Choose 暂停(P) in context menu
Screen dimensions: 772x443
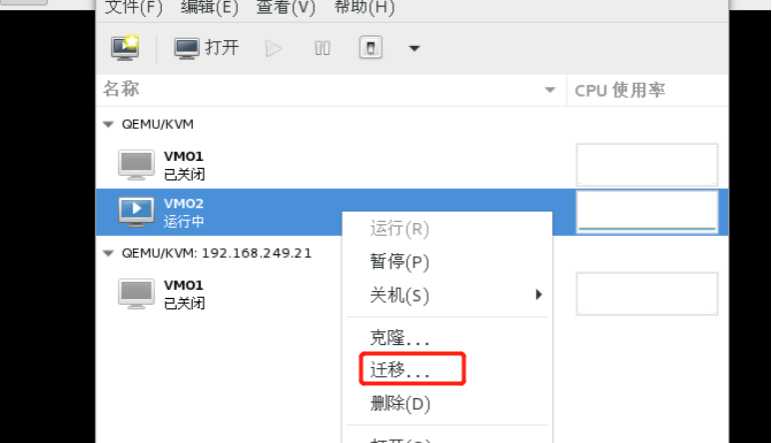click(x=447, y=261)
